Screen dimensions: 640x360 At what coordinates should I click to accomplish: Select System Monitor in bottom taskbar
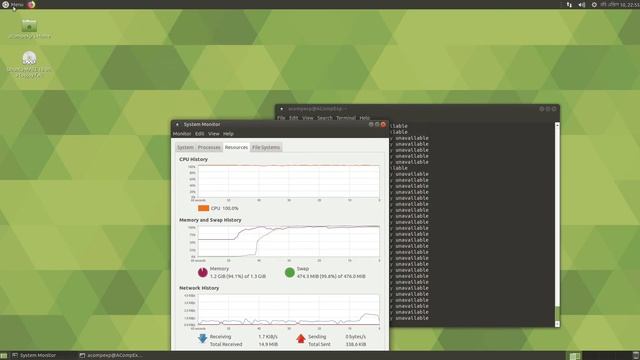[34, 356]
